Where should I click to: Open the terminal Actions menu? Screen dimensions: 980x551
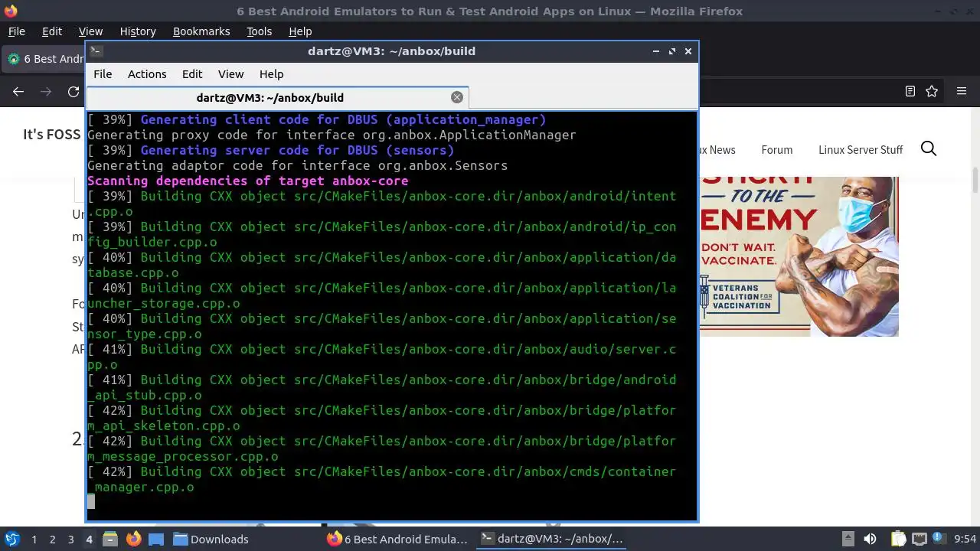pos(147,74)
